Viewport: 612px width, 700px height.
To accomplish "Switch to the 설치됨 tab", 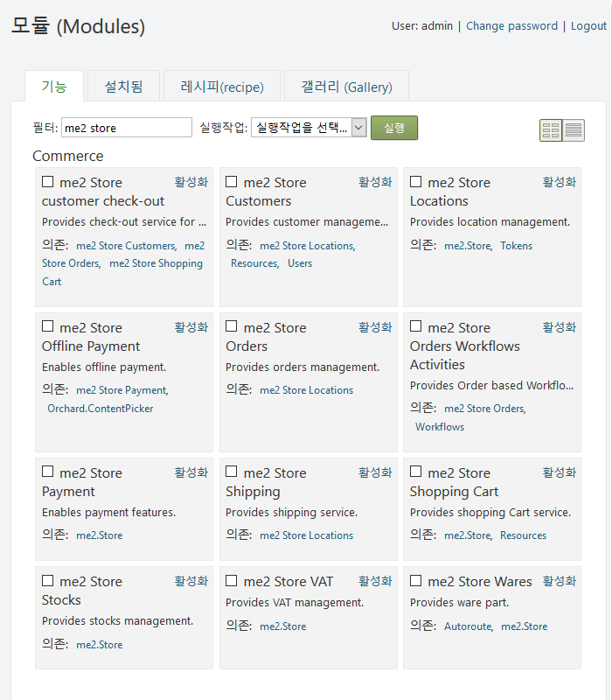I will (123, 86).
